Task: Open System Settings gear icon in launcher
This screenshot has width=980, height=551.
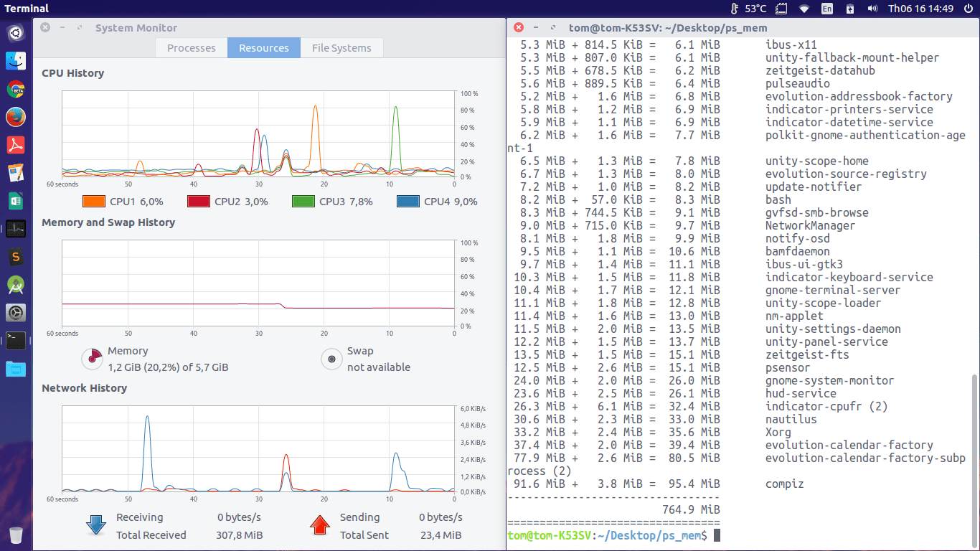Action: 16,313
